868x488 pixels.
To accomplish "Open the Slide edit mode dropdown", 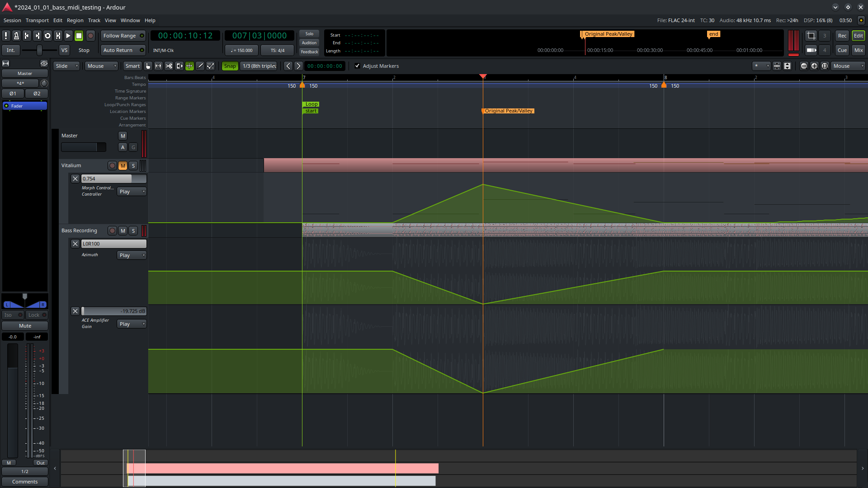I will click(66, 66).
